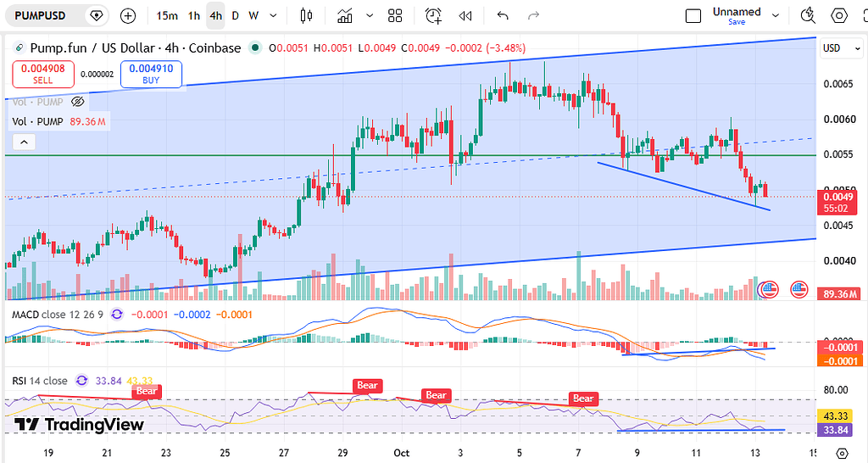Redo the chart action
Viewport: 868px width, 463px height.
click(x=534, y=15)
